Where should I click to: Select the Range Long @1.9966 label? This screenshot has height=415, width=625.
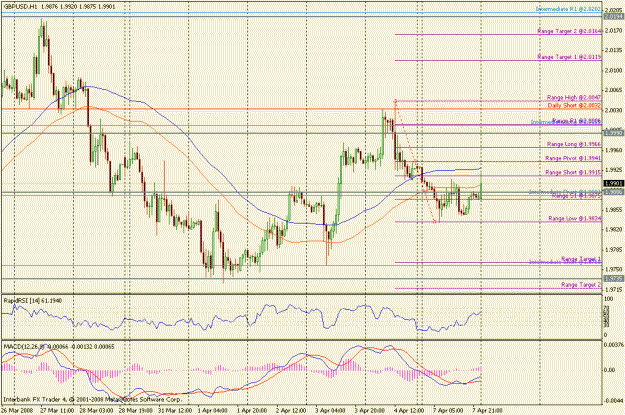(x=574, y=144)
